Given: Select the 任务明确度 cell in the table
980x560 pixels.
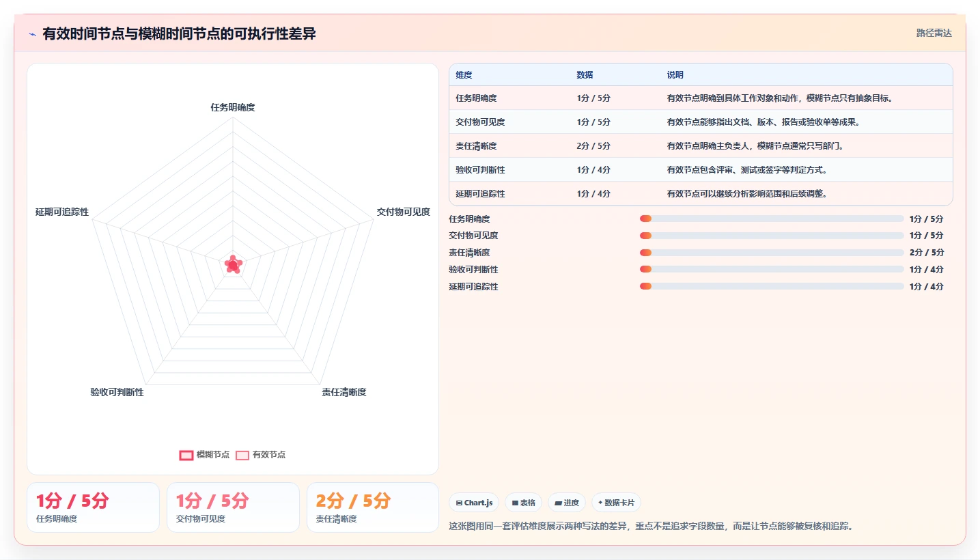Looking at the screenshot, I should (x=476, y=98).
